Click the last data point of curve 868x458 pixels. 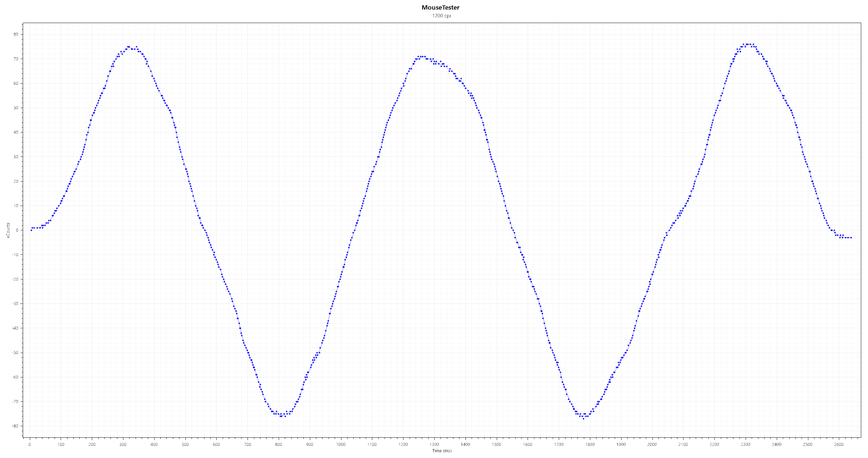click(851, 238)
